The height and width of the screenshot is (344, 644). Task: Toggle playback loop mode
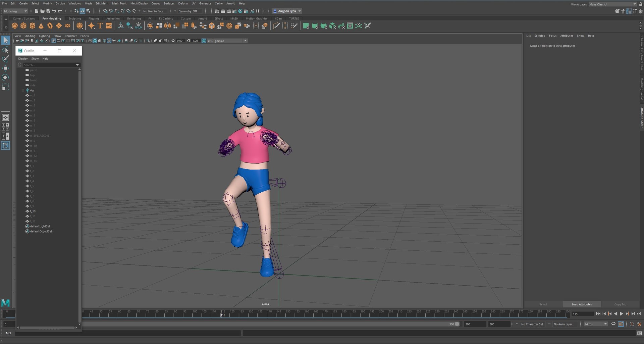[x=613, y=324]
